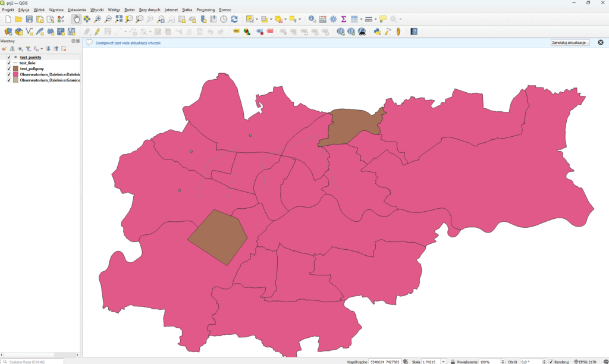Expand the select features dropdown arrow
Viewport: 609px width, 364px height.
(256, 19)
